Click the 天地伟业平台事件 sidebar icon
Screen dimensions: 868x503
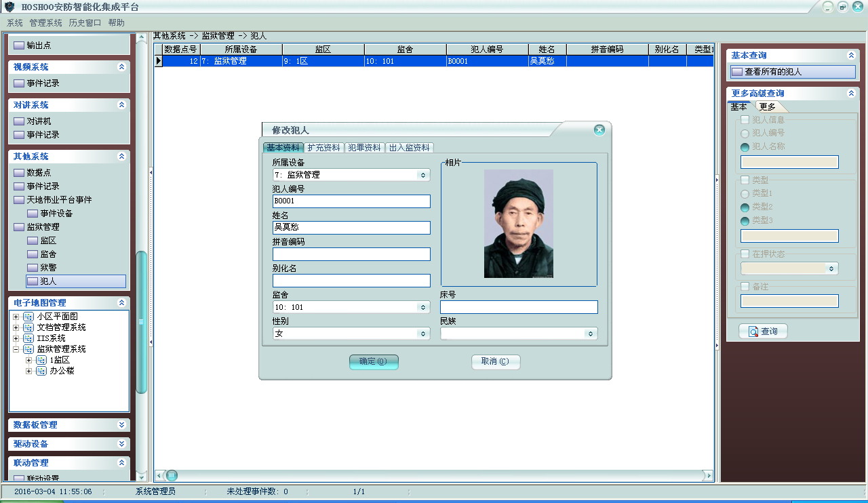(x=19, y=200)
